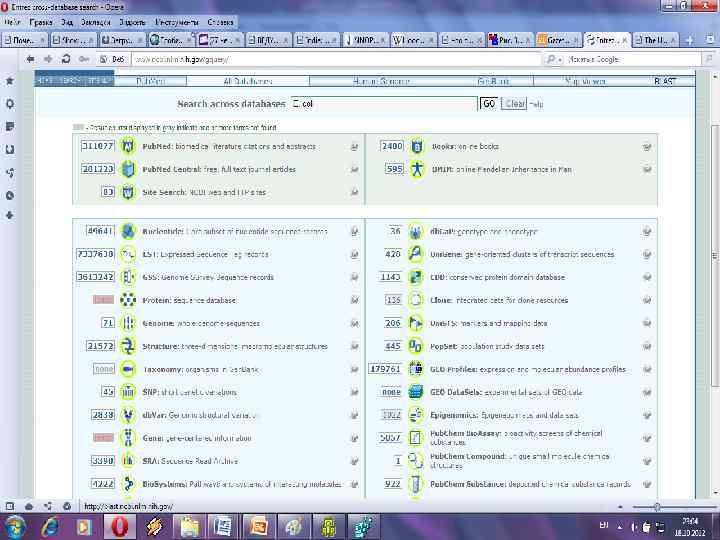The image size is (720, 540).
Task: Click the browser Reload button
Action: (x=66, y=59)
